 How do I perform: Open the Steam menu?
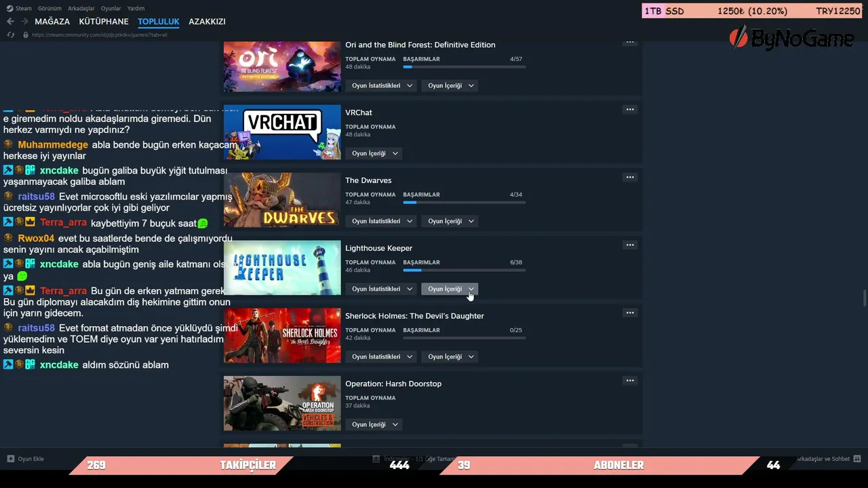pyautogui.click(x=19, y=8)
